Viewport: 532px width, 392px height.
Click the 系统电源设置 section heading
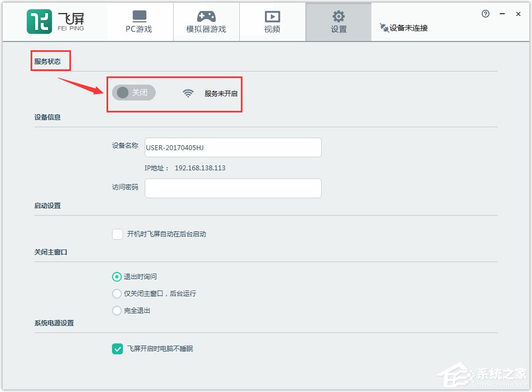pos(54,323)
